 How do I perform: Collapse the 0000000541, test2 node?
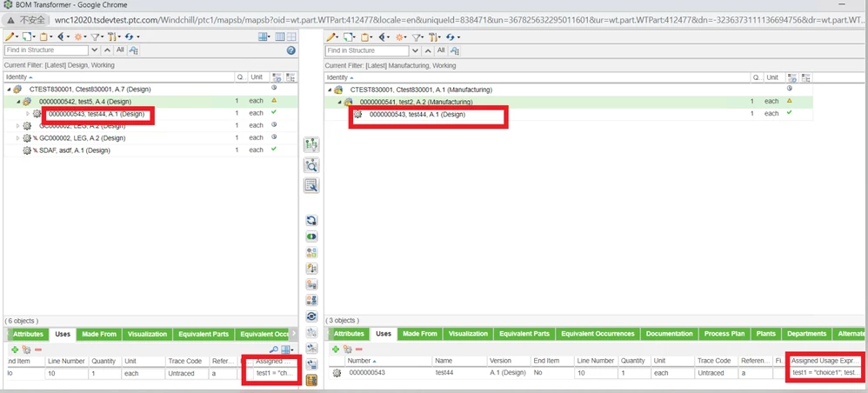coord(339,102)
